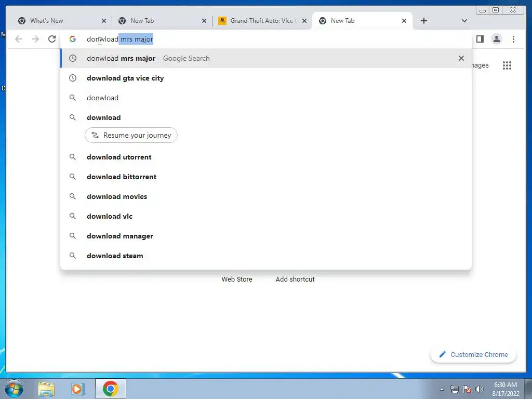Select the active New Tab title

pos(343,21)
